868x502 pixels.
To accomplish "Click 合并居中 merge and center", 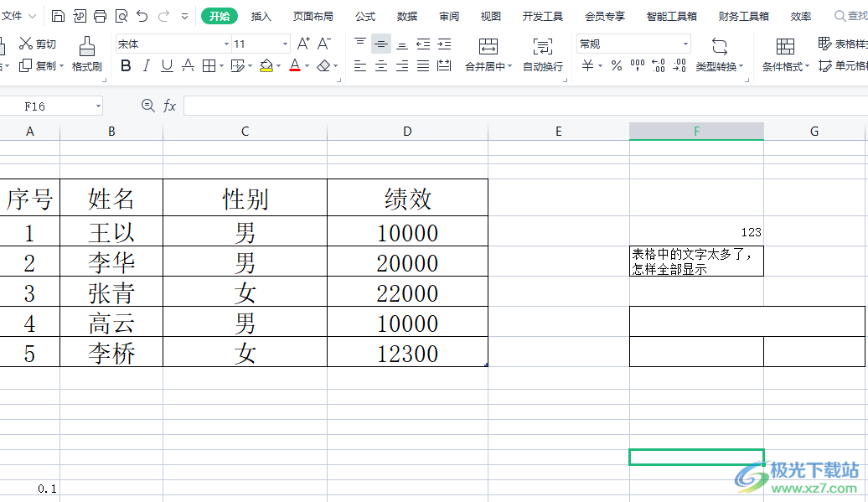I will tap(488, 54).
